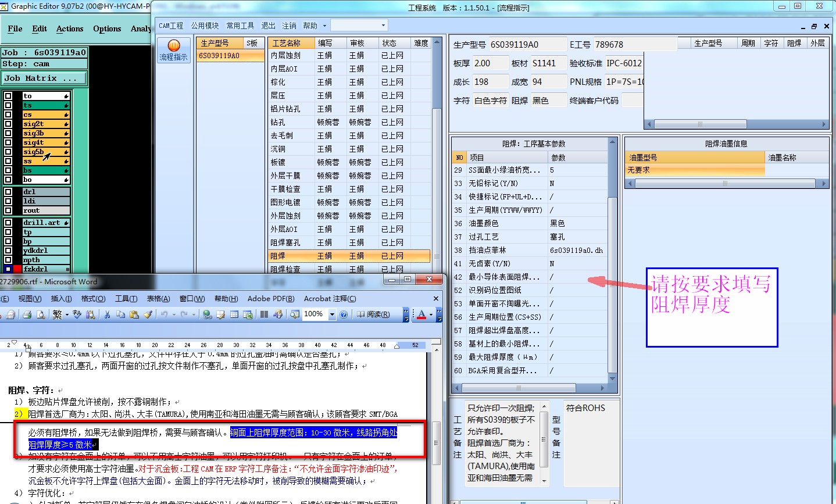Open the 常用工具 menu
The width and height of the screenshot is (836, 504).
click(x=241, y=26)
